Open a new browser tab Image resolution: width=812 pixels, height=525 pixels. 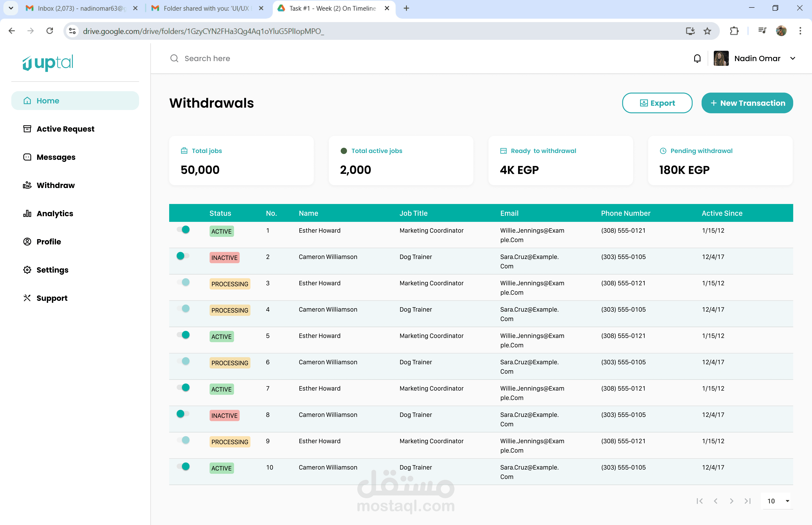point(406,8)
